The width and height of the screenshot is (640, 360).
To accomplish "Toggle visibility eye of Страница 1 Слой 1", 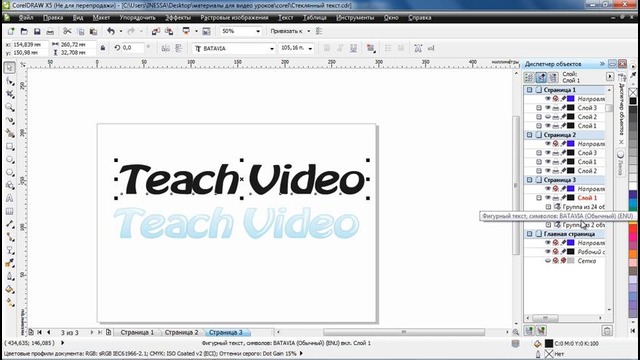I will (x=548, y=126).
